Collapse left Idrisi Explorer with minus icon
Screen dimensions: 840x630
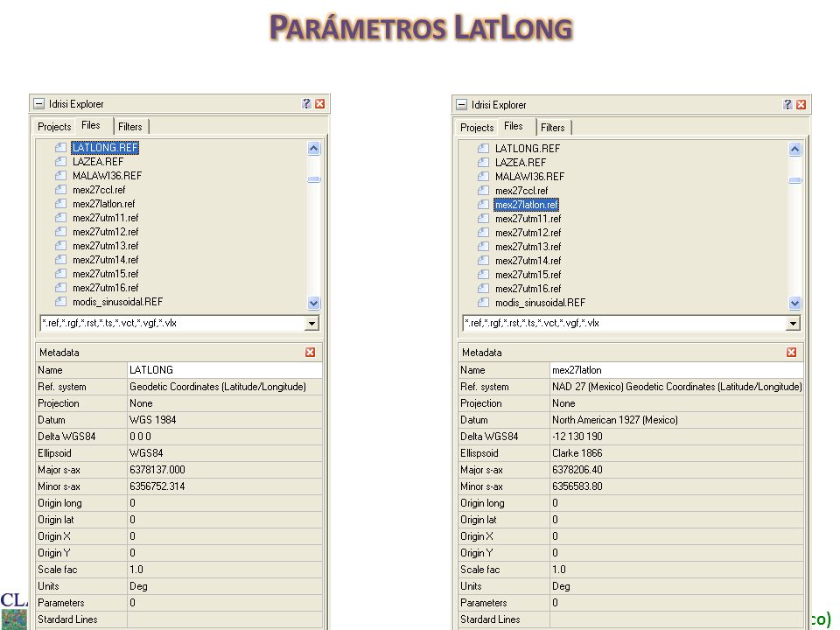point(39,103)
